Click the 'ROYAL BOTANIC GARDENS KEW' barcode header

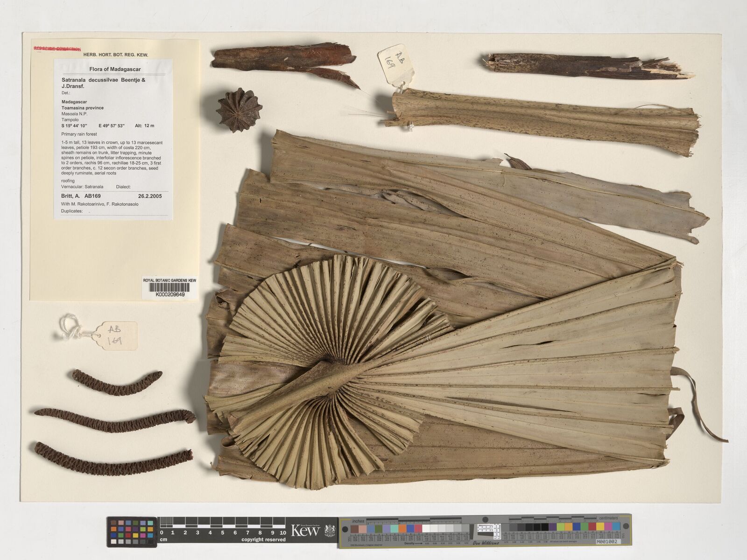(x=169, y=280)
